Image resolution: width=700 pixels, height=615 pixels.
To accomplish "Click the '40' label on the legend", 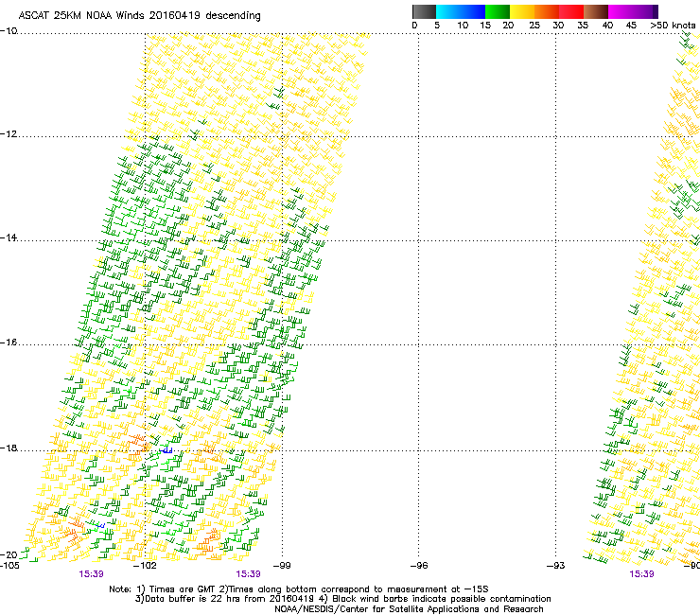I will pos(607,26).
